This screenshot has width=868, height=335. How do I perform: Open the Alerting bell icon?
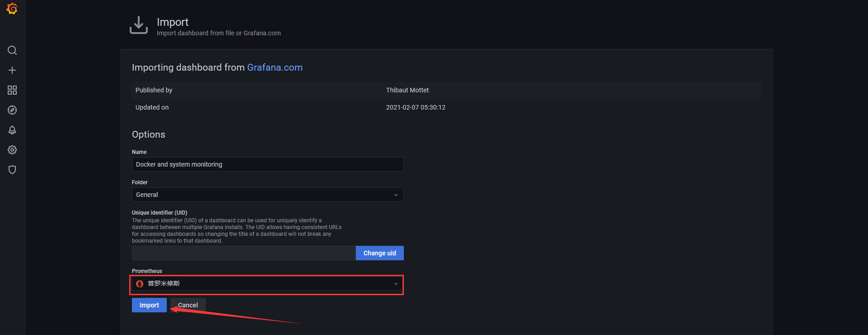[12, 130]
